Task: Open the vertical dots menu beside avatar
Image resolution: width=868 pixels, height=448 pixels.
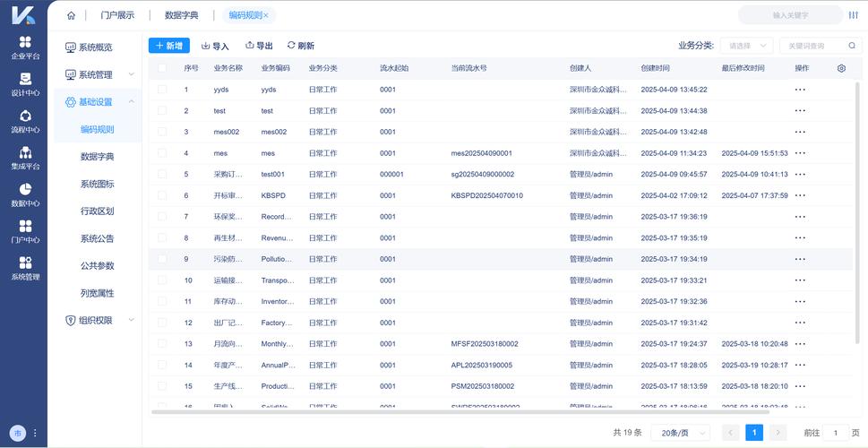Action: (x=35, y=433)
